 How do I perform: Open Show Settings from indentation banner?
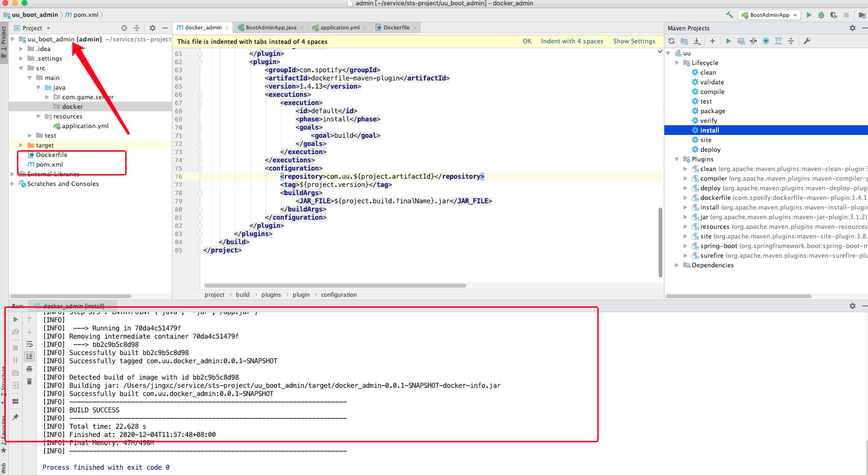[635, 41]
